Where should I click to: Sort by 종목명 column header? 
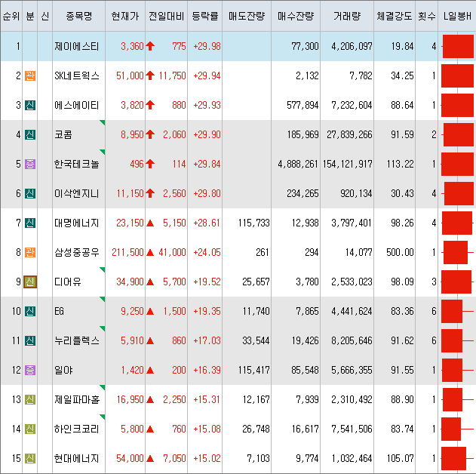coord(79,16)
